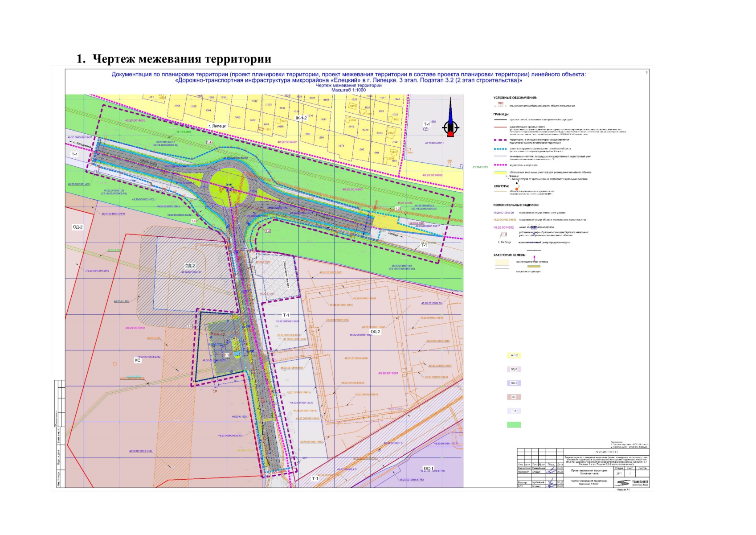Viewport: 756px width, 535px height.
Task: Click the red ПК2 axis symbol in legend
Action: pos(500,104)
